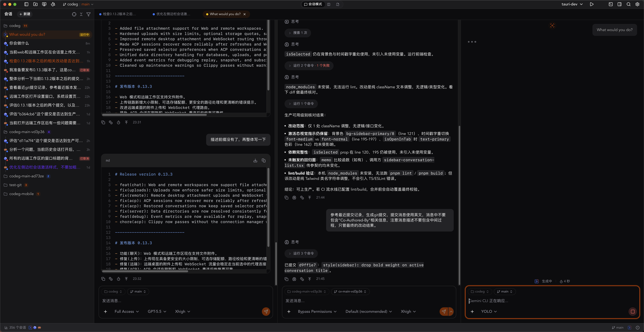Open the tauri-dev run configuration dropdown
This screenshot has width=644, height=332.
pos(572,4)
